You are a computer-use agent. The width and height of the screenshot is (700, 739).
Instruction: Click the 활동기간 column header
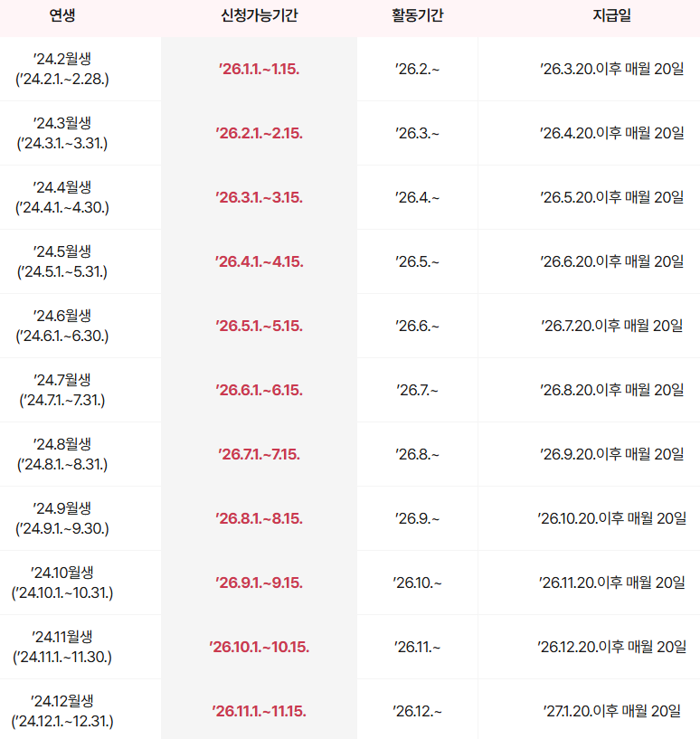point(417,16)
